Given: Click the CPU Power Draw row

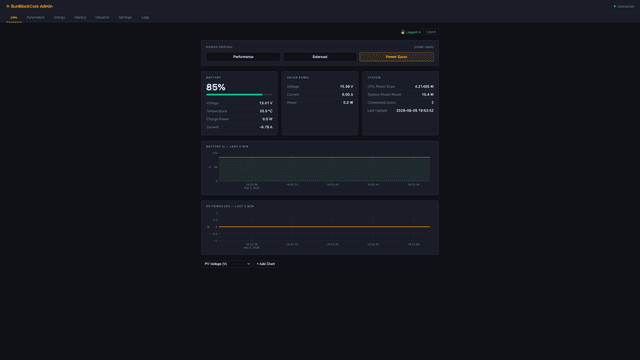Looking at the screenshot, I should click(400, 87).
